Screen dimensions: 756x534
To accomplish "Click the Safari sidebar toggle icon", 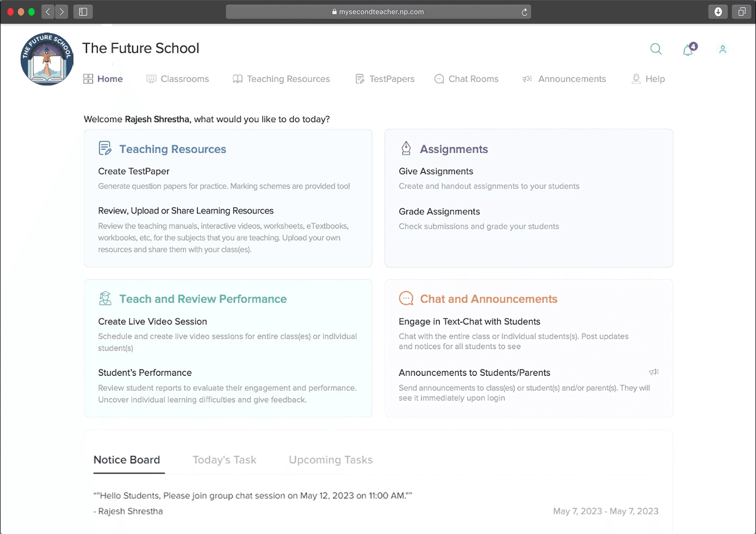I will click(83, 12).
